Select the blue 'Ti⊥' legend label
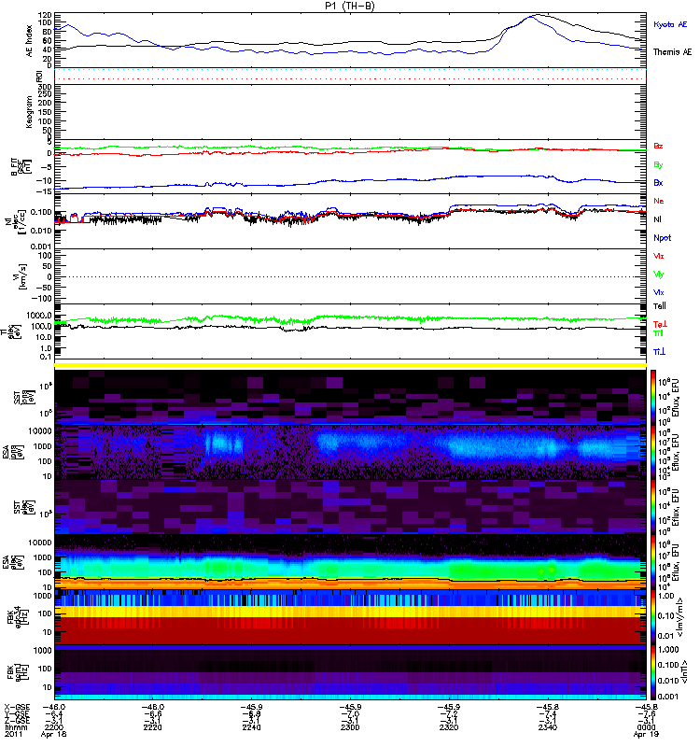Screen dimensions: 700x747 click(x=659, y=352)
